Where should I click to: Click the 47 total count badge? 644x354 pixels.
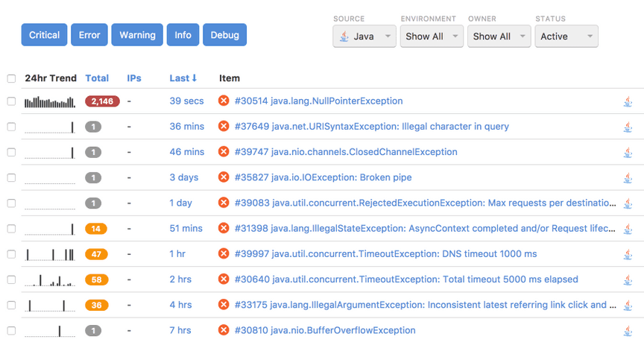[x=96, y=254]
